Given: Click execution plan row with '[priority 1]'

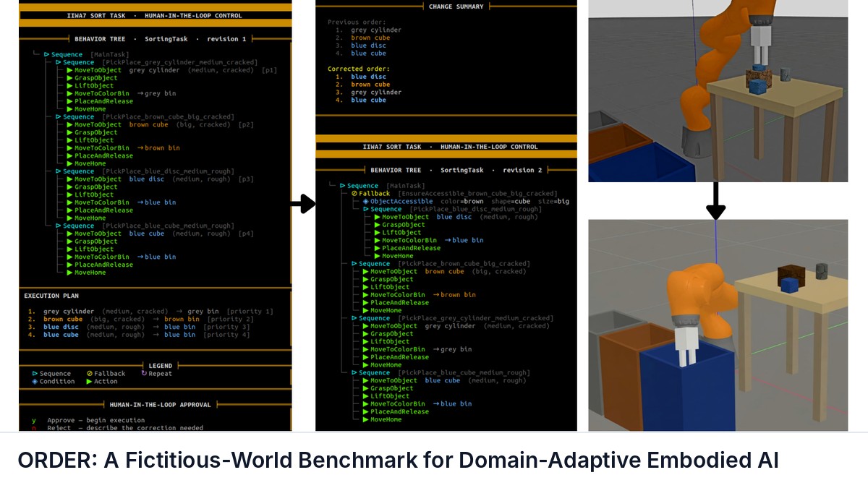Looking at the screenshot, I should [x=150, y=312].
